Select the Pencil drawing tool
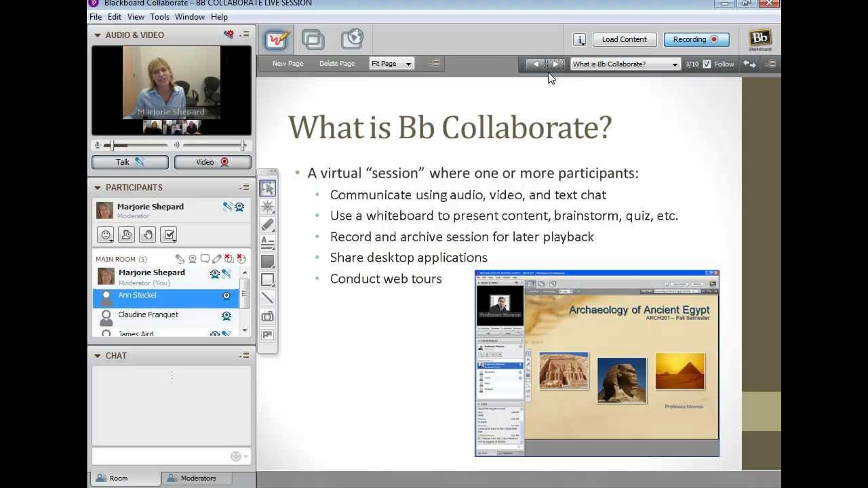The image size is (868, 488). coord(268,225)
